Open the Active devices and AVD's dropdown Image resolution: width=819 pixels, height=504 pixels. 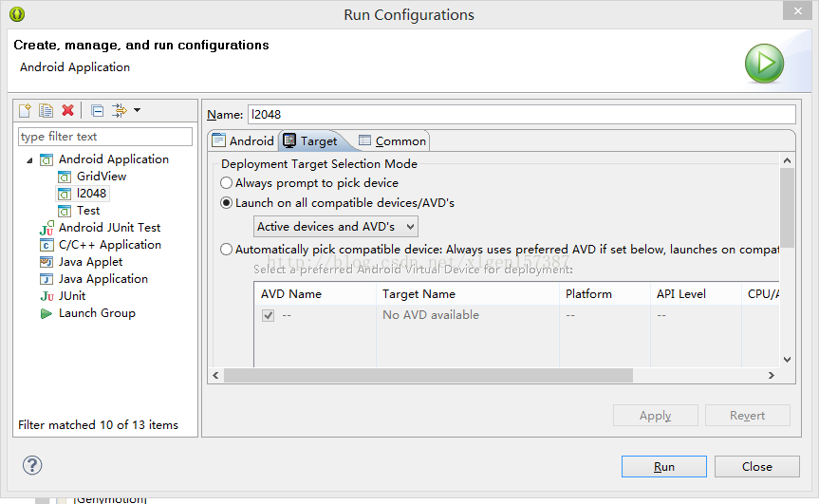(x=336, y=227)
